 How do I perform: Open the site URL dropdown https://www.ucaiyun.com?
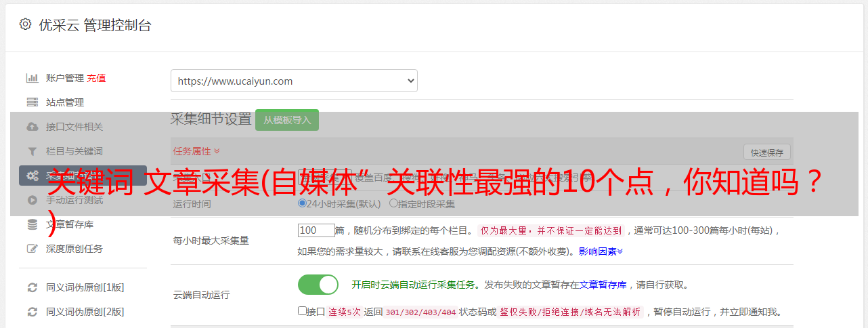(x=294, y=81)
